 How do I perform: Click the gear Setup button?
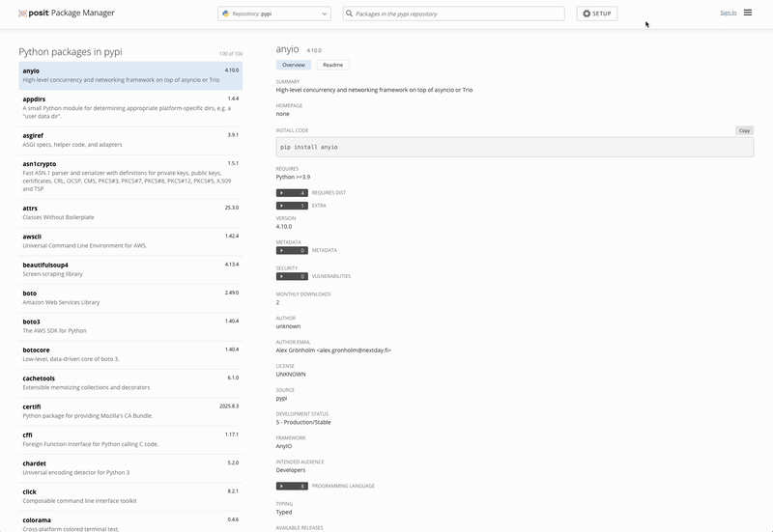pyautogui.click(x=597, y=14)
